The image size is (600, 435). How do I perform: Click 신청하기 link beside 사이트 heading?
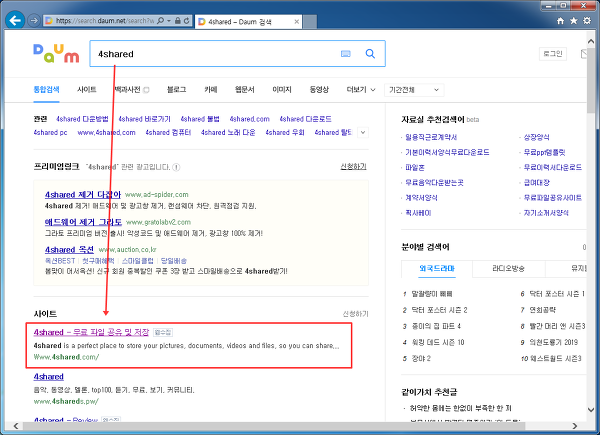click(x=355, y=314)
